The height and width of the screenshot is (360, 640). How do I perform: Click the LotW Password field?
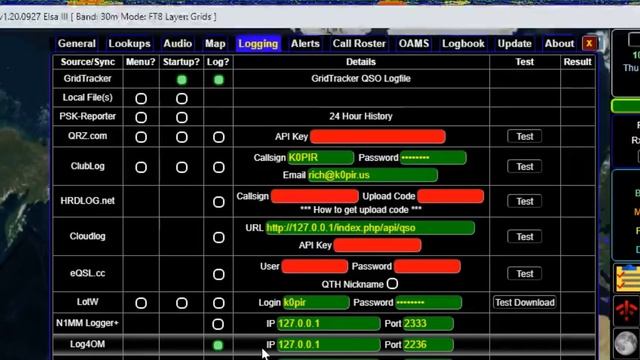pyautogui.click(x=429, y=302)
